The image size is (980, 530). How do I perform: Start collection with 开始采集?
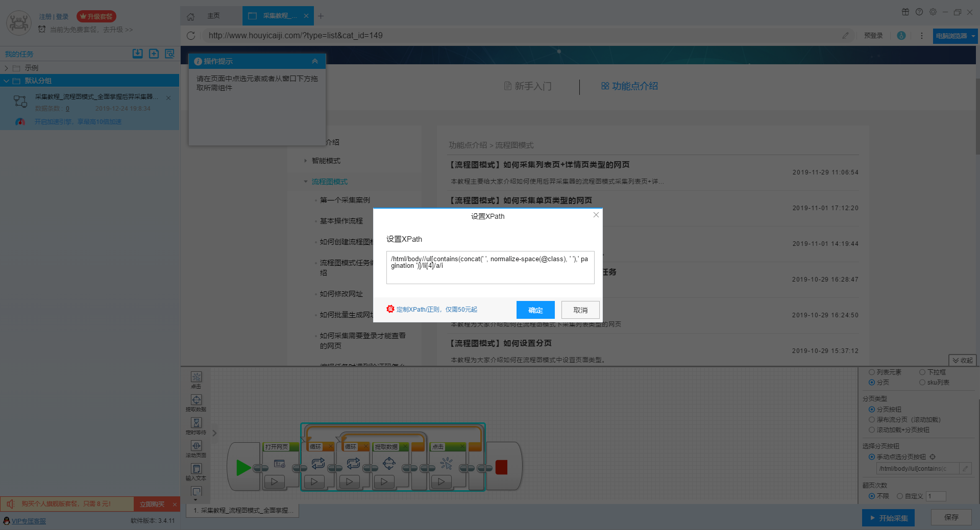point(888,518)
